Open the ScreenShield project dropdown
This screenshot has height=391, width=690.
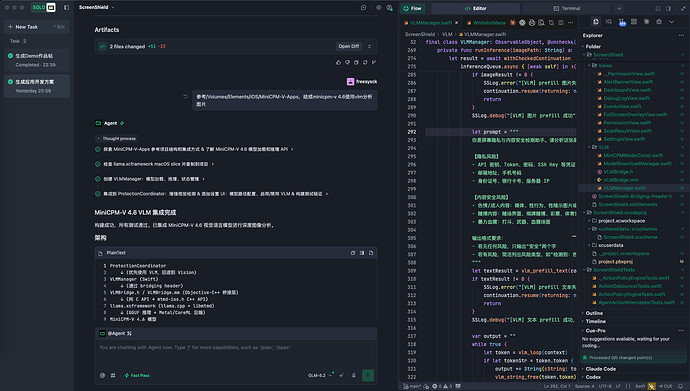96,7
